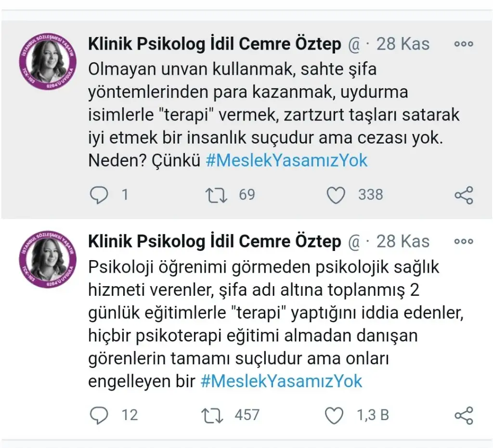493x448 pixels.
Task: Reply to the first tweet
Action: 100,195
